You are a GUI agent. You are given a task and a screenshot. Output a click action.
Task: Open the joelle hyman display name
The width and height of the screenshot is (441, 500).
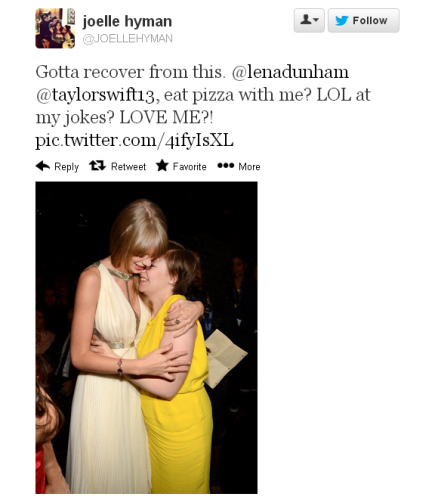click(x=127, y=21)
